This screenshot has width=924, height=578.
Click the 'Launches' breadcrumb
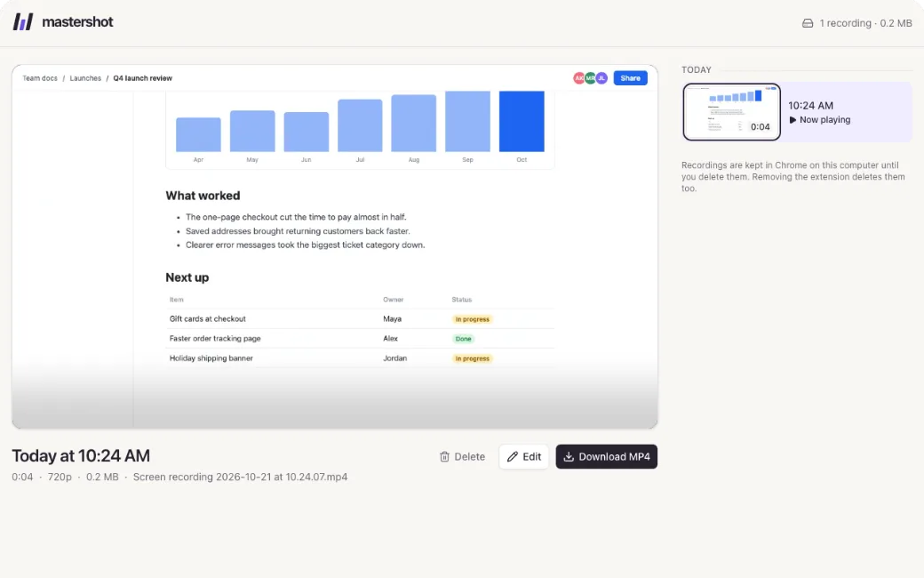tap(85, 78)
